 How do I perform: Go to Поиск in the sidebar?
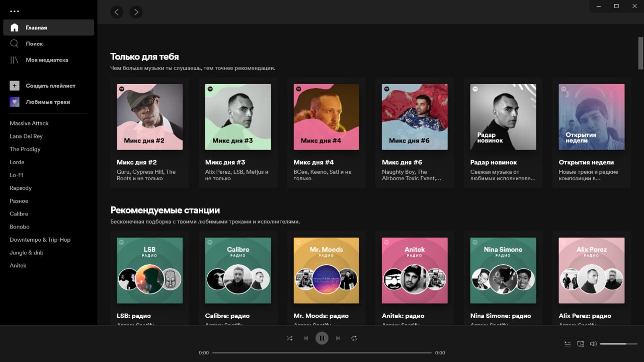pyautogui.click(x=34, y=44)
